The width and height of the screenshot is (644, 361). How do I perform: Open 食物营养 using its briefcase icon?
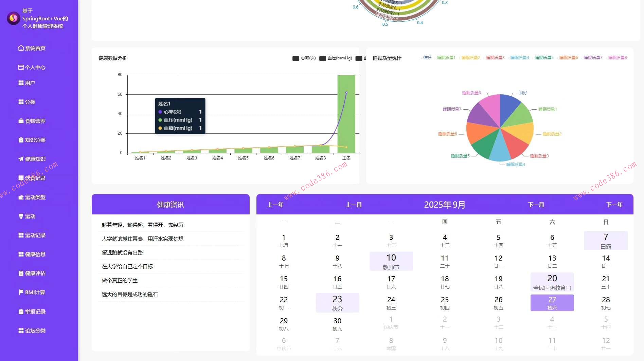(21, 121)
